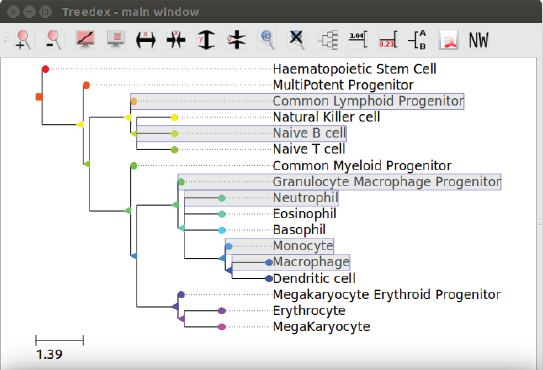Viewport: 543px width, 370px height.
Task: Select the Haematopoietic Stem Cell label
Action: 354,69
